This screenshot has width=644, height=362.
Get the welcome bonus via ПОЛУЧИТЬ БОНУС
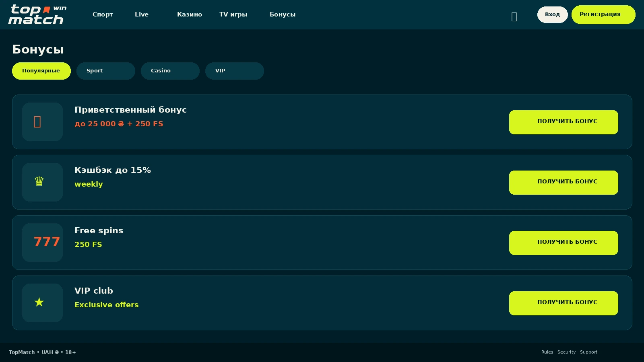click(x=563, y=122)
